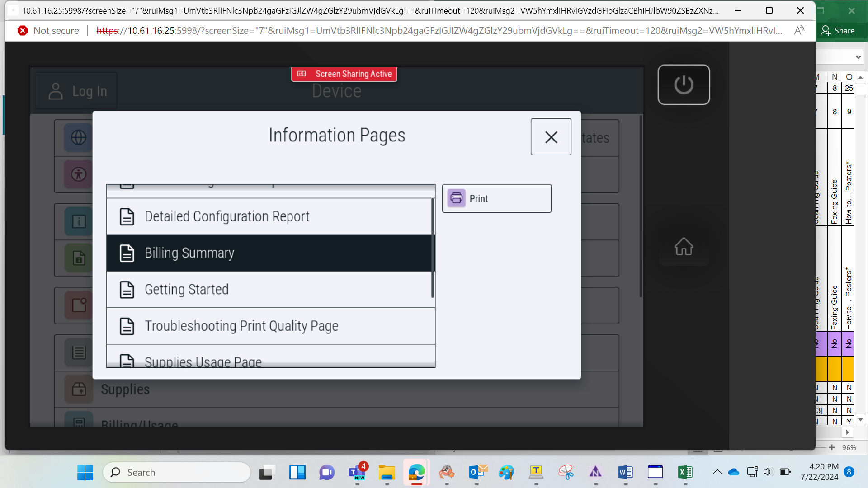Open Microsoft Teams from the taskbar
The height and width of the screenshot is (488, 868).
coord(357,473)
